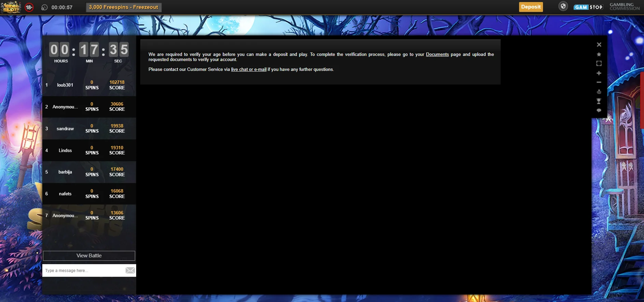Viewport: 644px width, 302px height.
Task: Click the 16068 score value
Action: point(117,191)
